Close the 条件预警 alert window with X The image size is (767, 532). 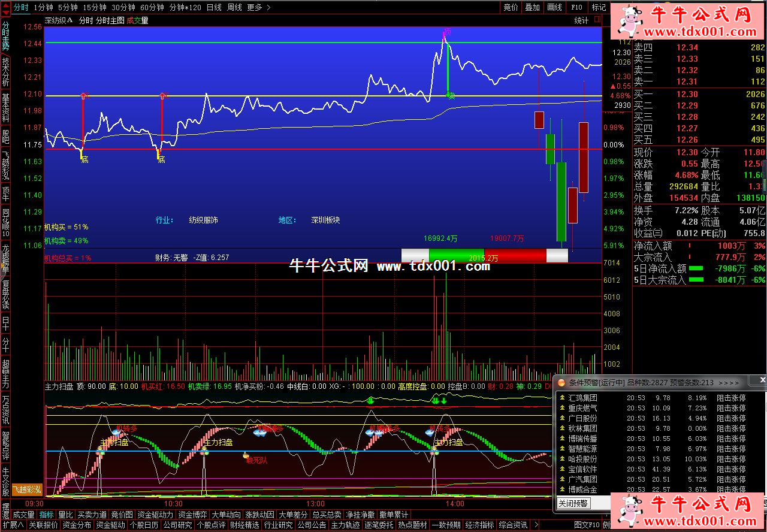(x=762, y=380)
